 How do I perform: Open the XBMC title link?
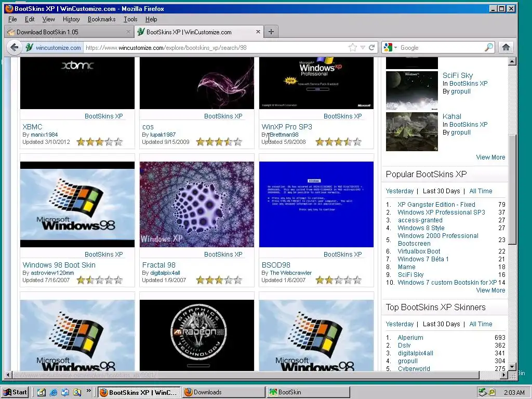32,127
